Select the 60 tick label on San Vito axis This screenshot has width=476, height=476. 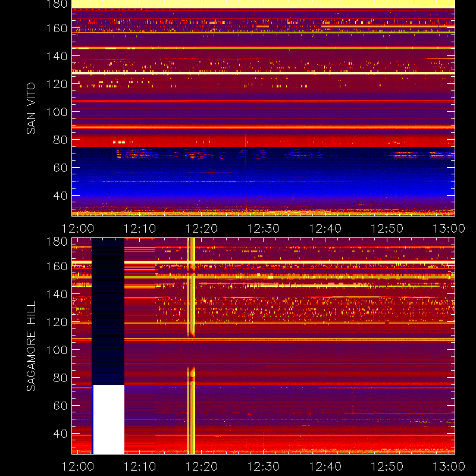(60, 168)
